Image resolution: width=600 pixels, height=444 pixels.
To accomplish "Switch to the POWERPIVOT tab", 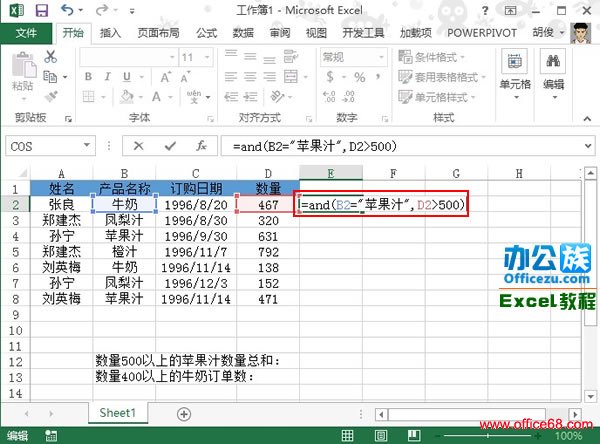I will (482, 33).
